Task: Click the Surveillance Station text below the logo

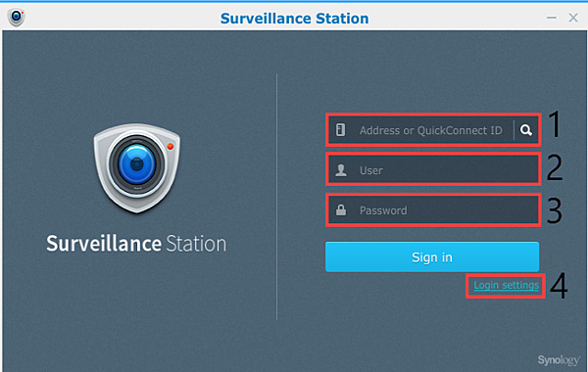Action: click(x=136, y=244)
